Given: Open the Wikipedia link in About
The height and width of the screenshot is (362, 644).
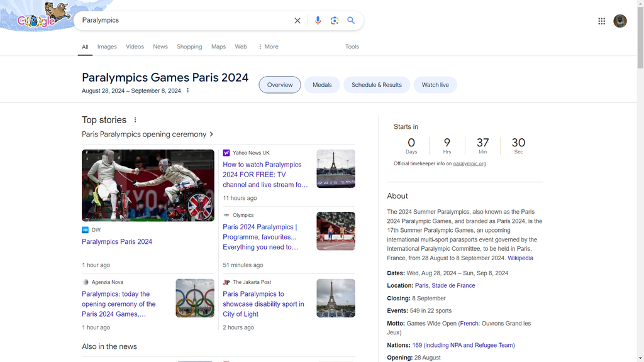Looking at the screenshot, I should pyautogui.click(x=520, y=258).
